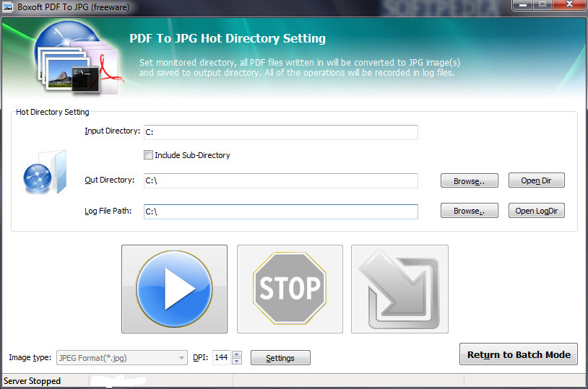Start monitoring with the blue play button

click(x=174, y=289)
